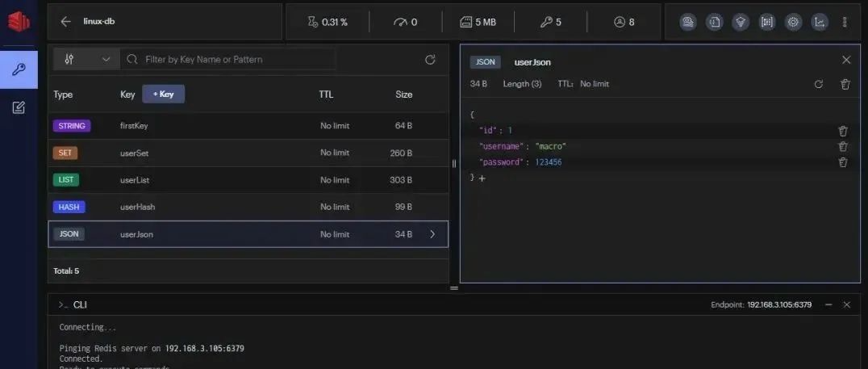
Task: Click the vertical splitter handle between panels
Action: 454,163
